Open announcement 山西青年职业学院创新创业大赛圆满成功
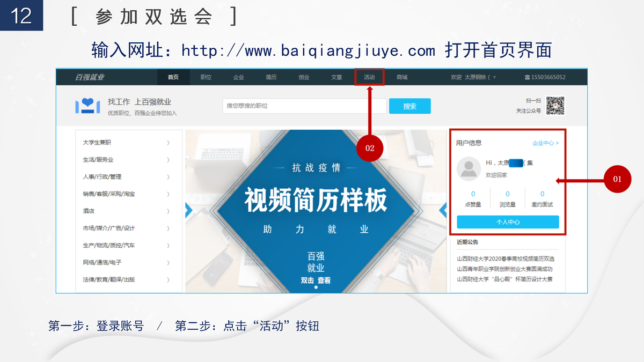This screenshot has height=362, width=644. tap(504, 269)
